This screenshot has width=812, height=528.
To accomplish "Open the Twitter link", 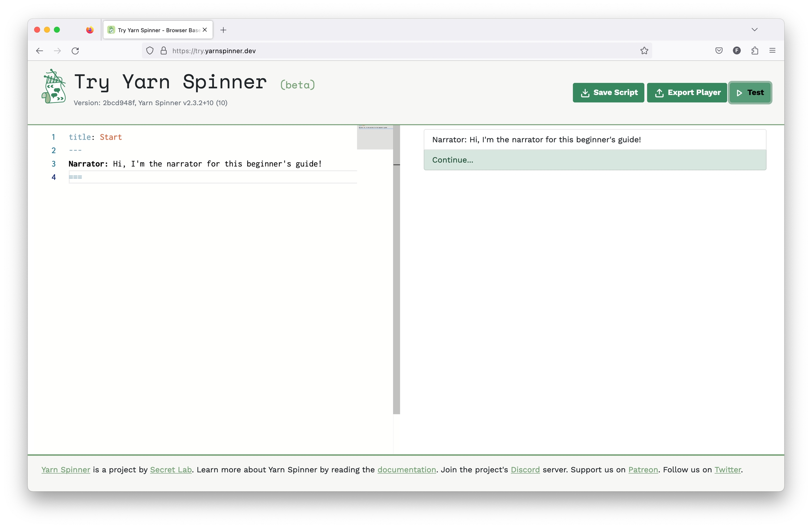I will [728, 470].
